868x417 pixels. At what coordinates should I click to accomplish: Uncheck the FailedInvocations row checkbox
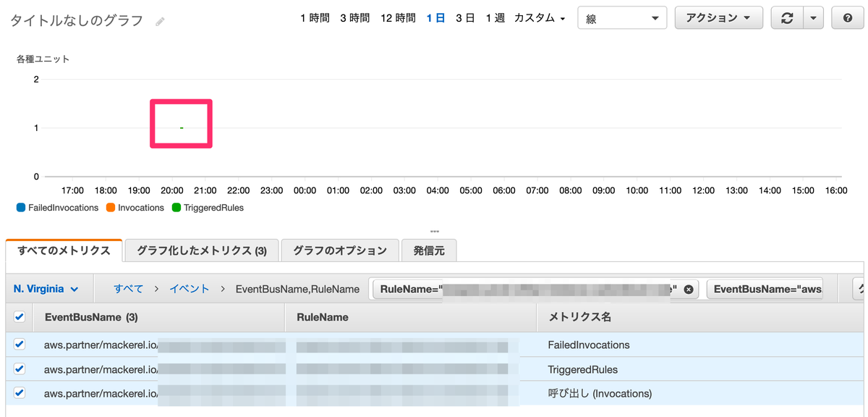[x=19, y=345]
